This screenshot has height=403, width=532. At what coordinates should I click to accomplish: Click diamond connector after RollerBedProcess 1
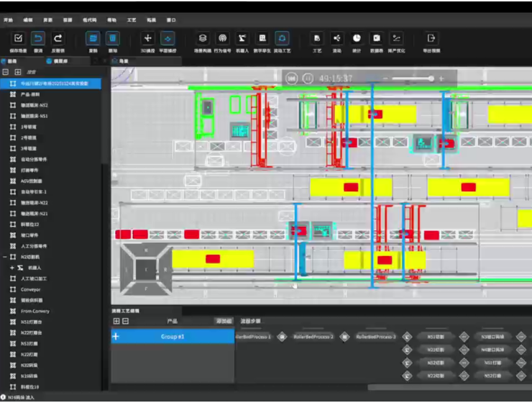282,337
